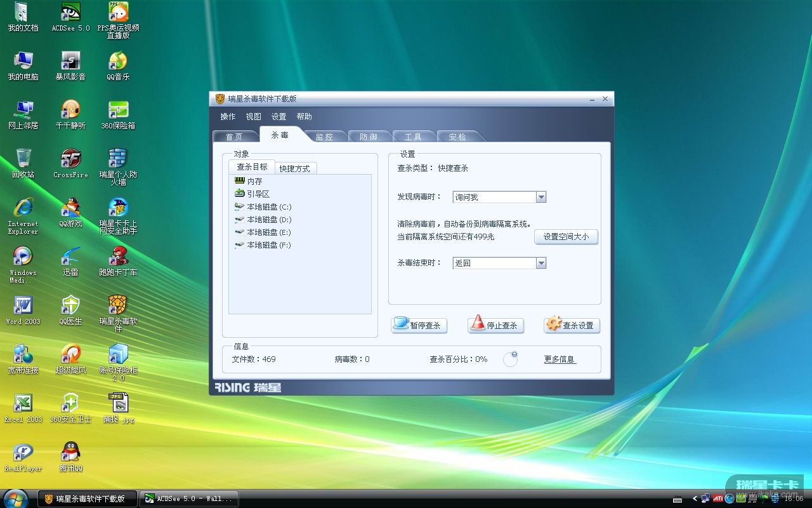This screenshot has height=508, width=812.
Task: Select the 瑞星卡卡上网安全助手 icon
Action: (118, 216)
